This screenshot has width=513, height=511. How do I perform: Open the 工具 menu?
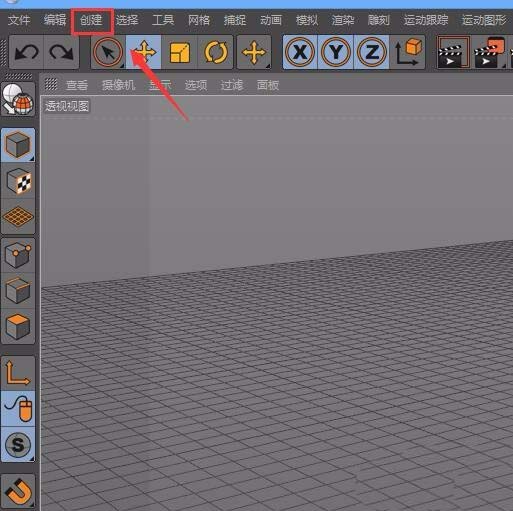(163, 20)
